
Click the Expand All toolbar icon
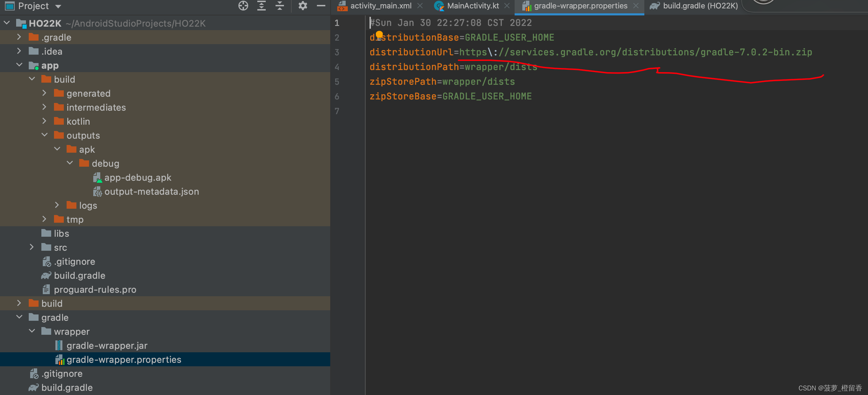[x=262, y=6]
